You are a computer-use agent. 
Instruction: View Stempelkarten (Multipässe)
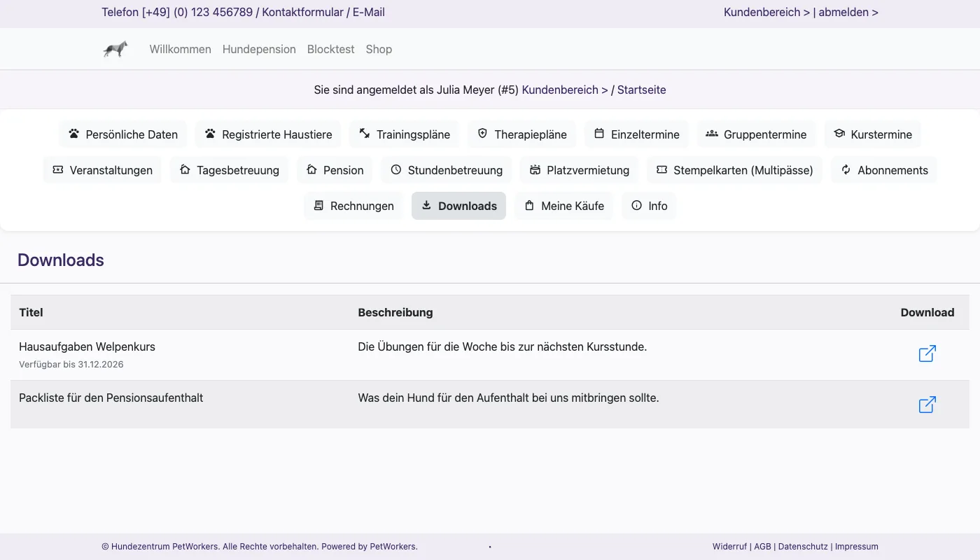pyautogui.click(x=734, y=170)
